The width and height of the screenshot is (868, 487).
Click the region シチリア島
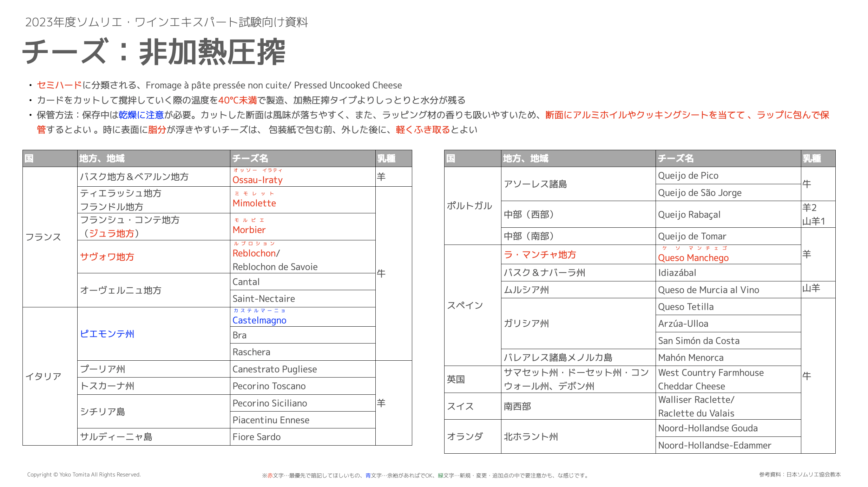tap(103, 412)
